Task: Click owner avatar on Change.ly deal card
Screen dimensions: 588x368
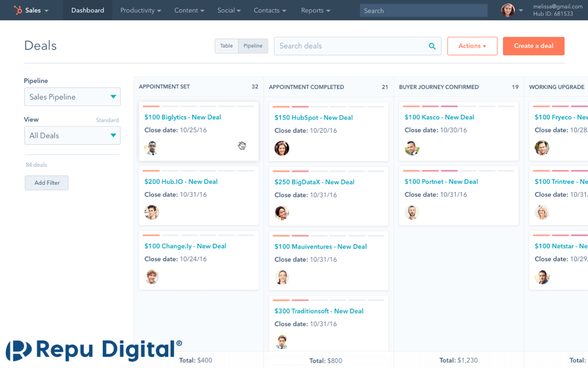Action: [152, 277]
